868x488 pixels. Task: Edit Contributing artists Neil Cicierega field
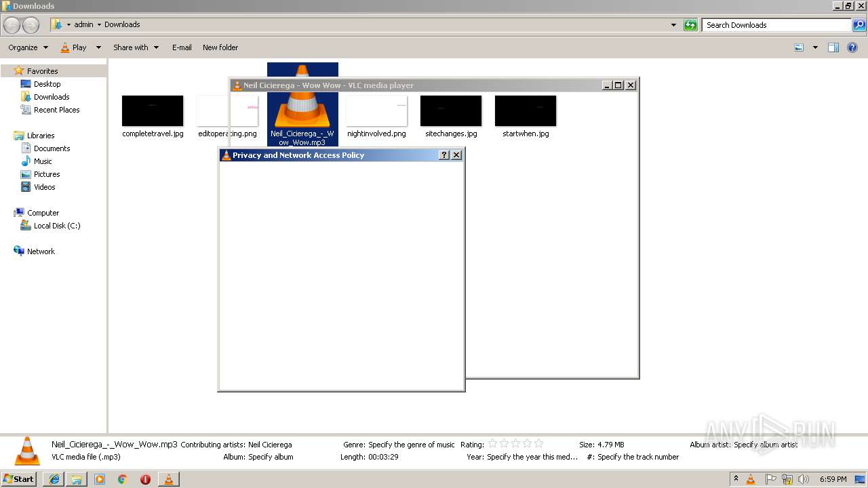click(x=270, y=445)
